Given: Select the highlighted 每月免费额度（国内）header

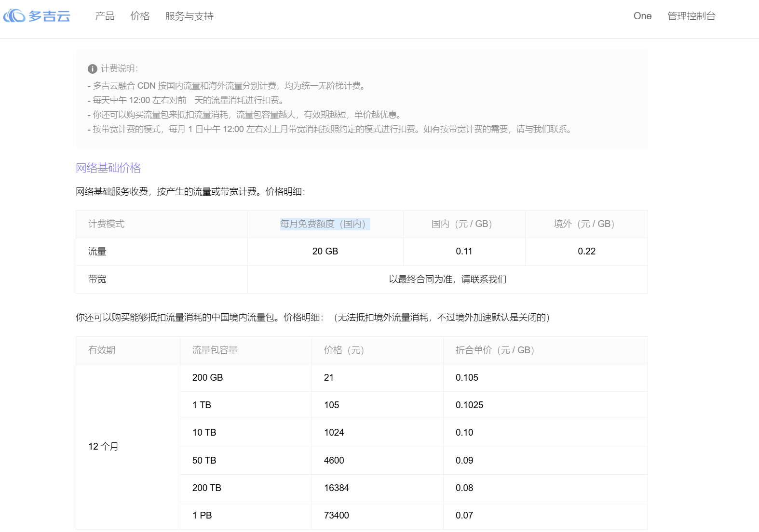Looking at the screenshot, I should point(325,224).
